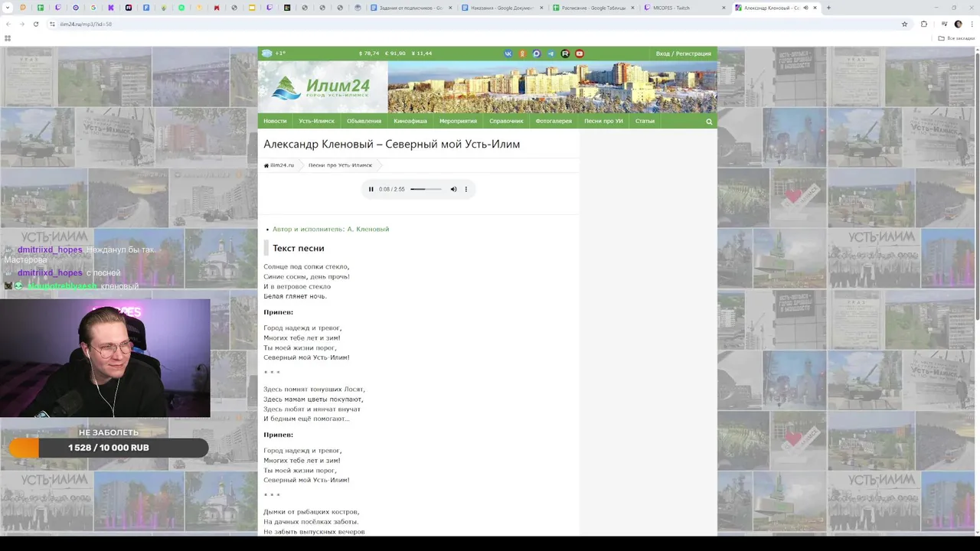
Task: Open the Новости menu item
Action: click(x=275, y=121)
